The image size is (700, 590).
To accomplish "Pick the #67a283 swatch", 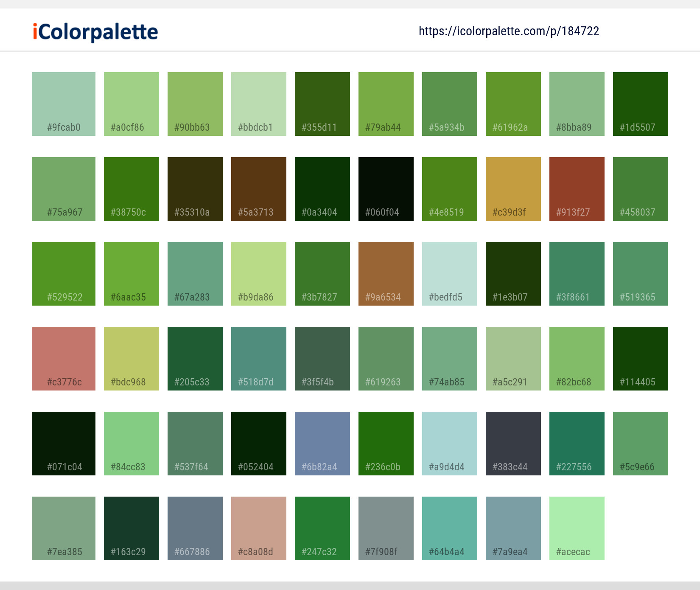I will coord(195,274).
